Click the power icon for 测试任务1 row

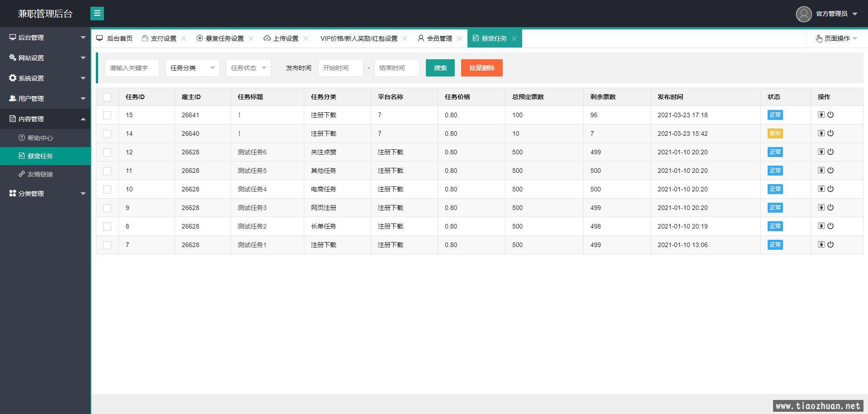click(x=830, y=245)
